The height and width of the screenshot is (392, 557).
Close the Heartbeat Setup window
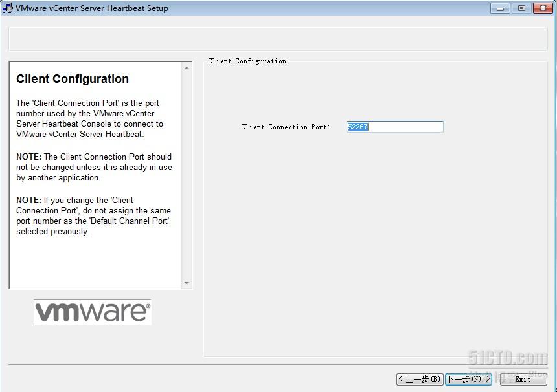click(x=543, y=8)
